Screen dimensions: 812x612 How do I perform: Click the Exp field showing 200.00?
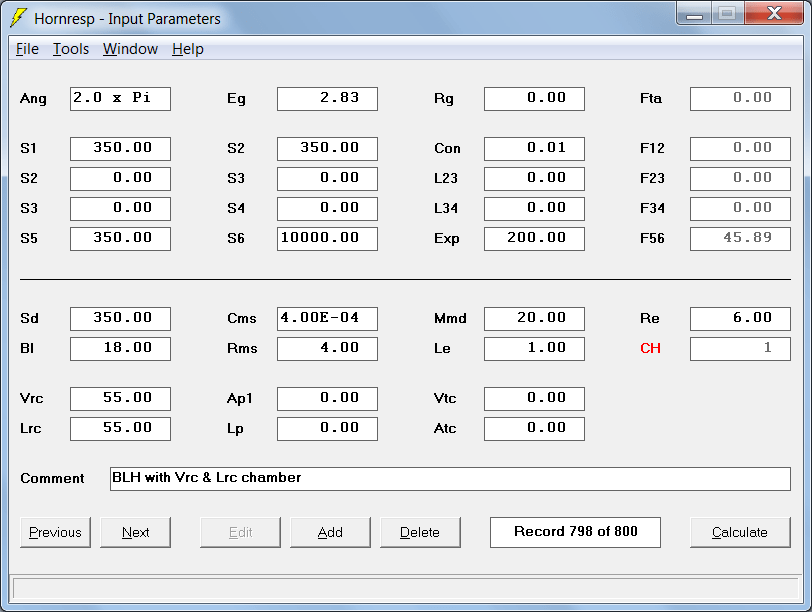pos(534,239)
